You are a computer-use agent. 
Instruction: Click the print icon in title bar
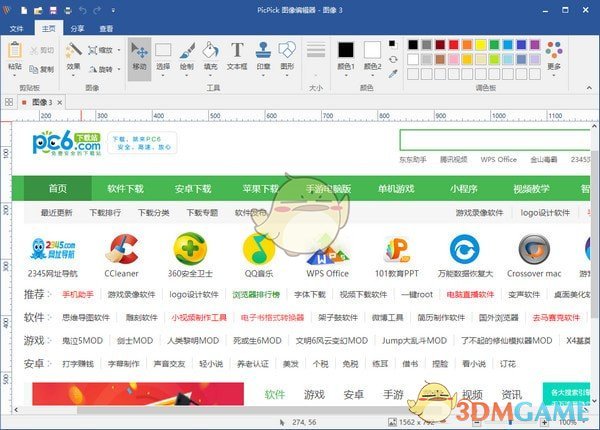pyautogui.click(x=68, y=11)
